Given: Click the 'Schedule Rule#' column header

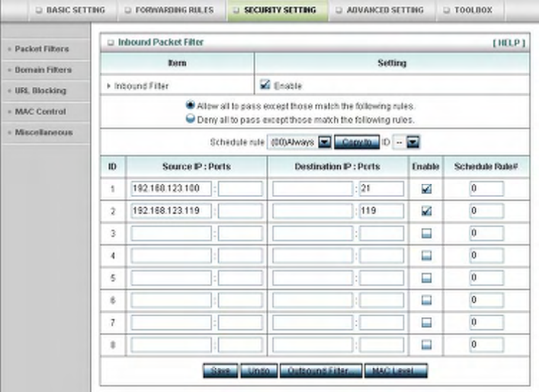Looking at the screenshot, I should tap(486, 167).
